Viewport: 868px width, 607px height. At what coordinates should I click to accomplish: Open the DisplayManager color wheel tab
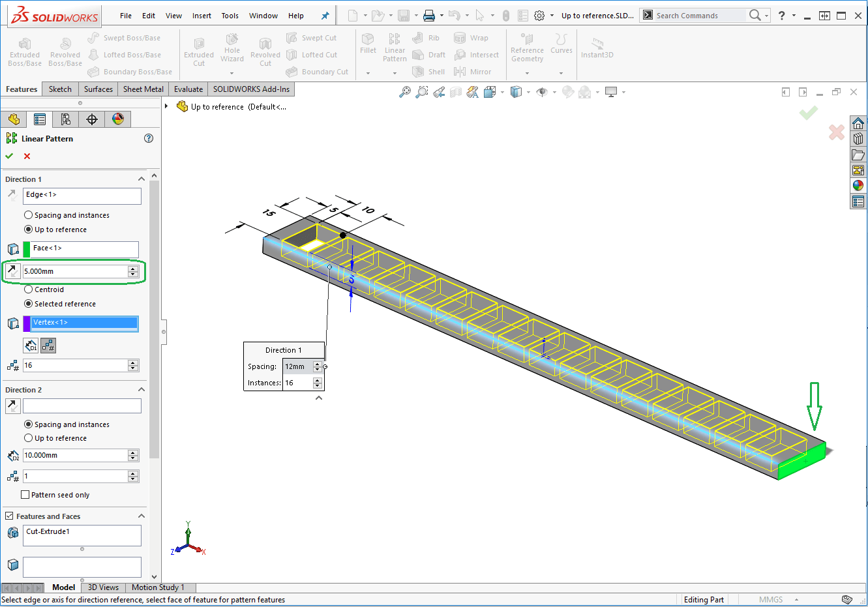[x=118, y=119]
